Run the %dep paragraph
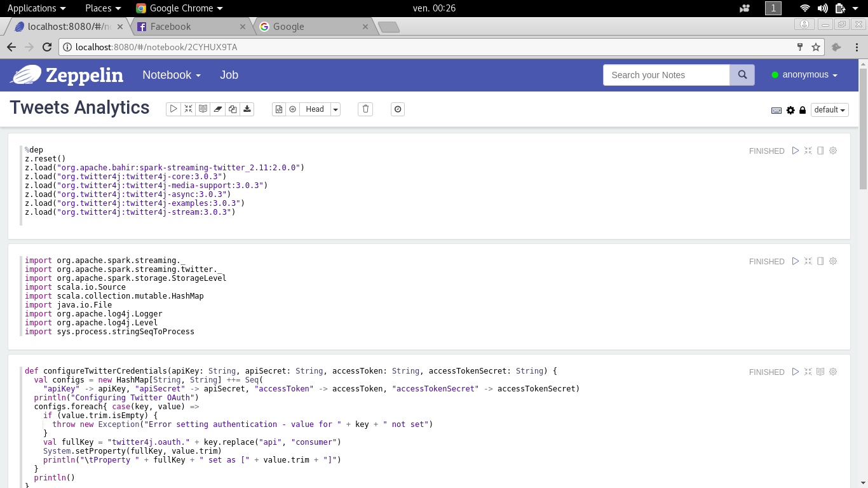Screen dimensions: 868x488 [796, 151]
